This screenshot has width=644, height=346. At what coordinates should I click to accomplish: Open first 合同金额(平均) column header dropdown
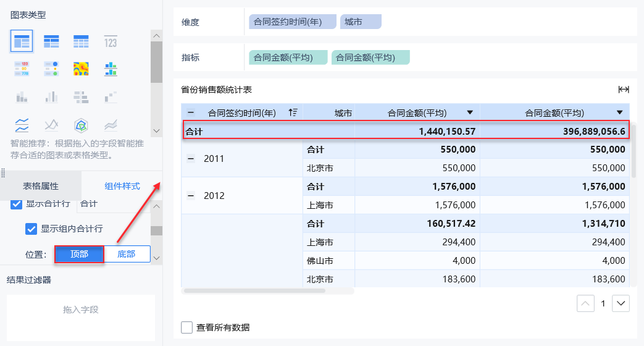(470, 112)
